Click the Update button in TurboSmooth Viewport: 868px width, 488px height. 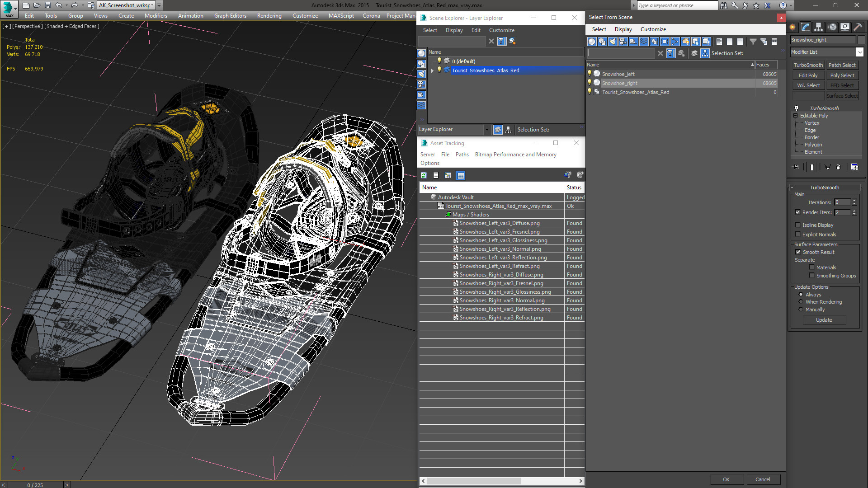pyautogui.click(x=824, y=320)
